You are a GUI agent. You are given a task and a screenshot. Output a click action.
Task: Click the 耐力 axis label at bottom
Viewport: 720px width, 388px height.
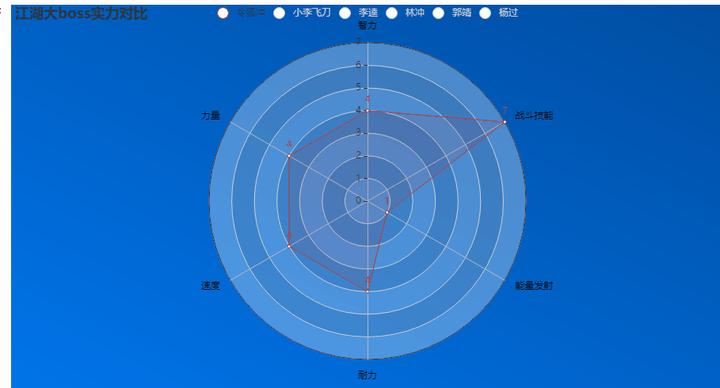click(x=367, y=375)
